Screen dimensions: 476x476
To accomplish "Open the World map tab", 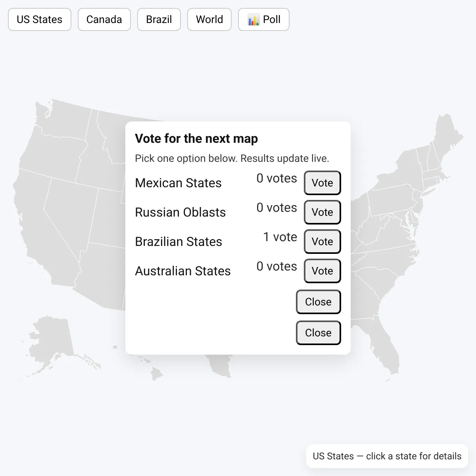I will coord(209,19).
